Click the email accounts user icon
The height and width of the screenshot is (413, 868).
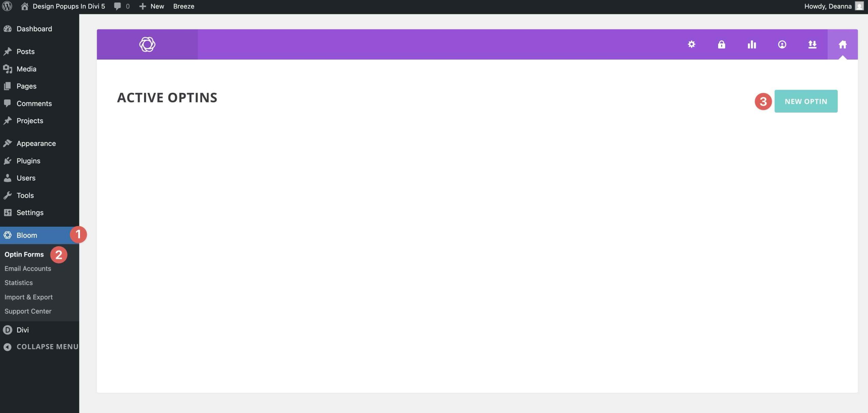point(782,44)
